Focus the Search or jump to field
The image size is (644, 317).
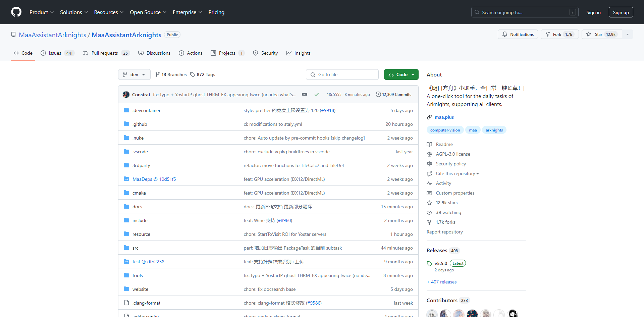tap(525, 12)
